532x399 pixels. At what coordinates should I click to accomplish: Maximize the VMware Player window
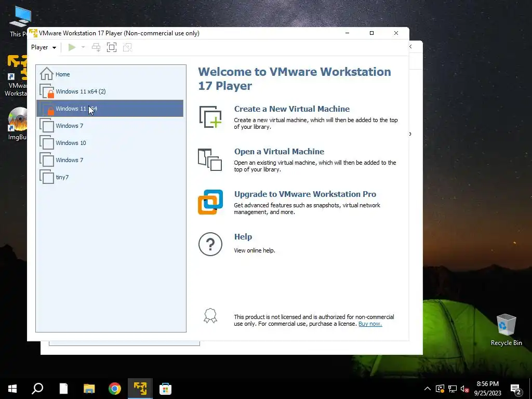point(371,33)
